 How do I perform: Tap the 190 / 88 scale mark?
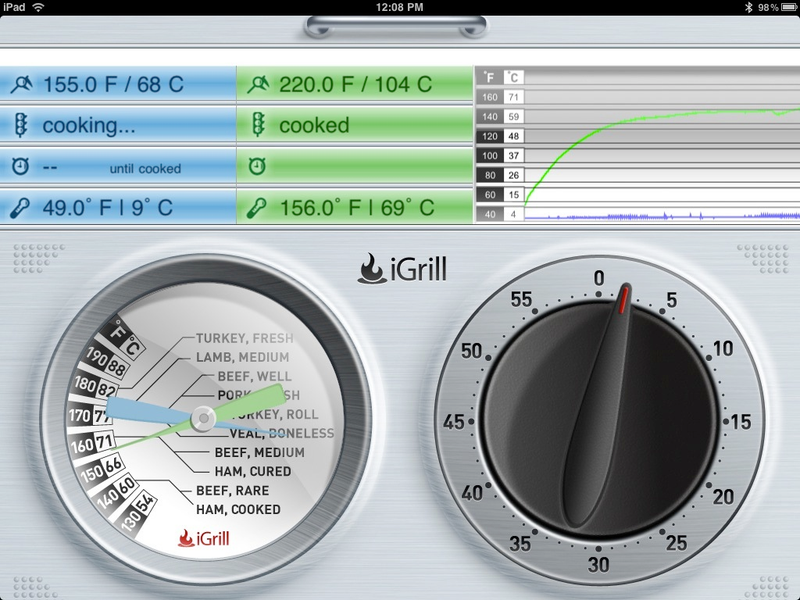106,362
